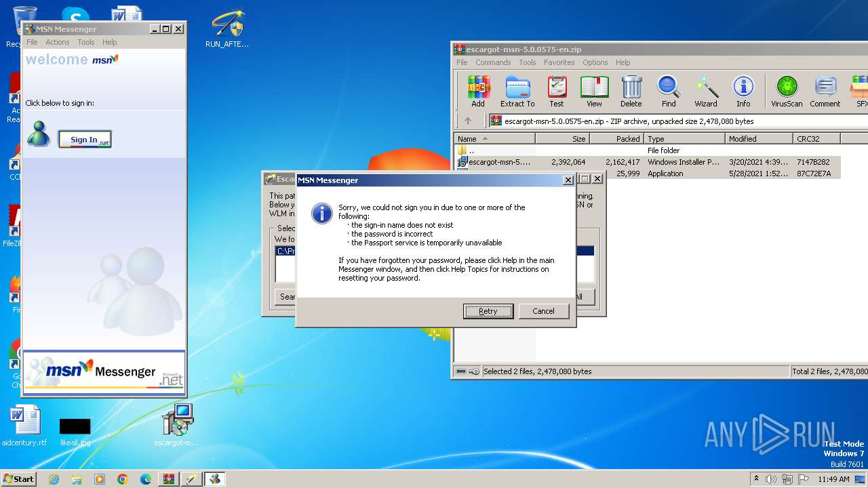Open Commands menu in WinRAR
Screen dimensions: 868x488
[493, 62]
